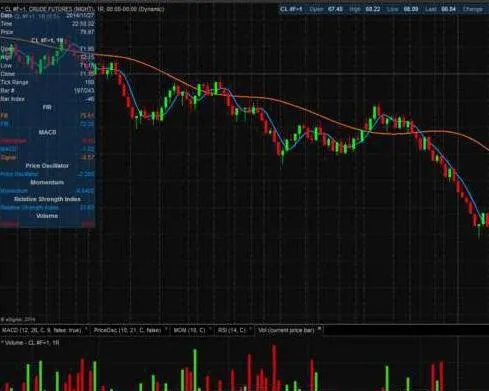Click the CL #F=1 symbol in quote bar
This screenshot has width=489, height=391.
point(291,9)
